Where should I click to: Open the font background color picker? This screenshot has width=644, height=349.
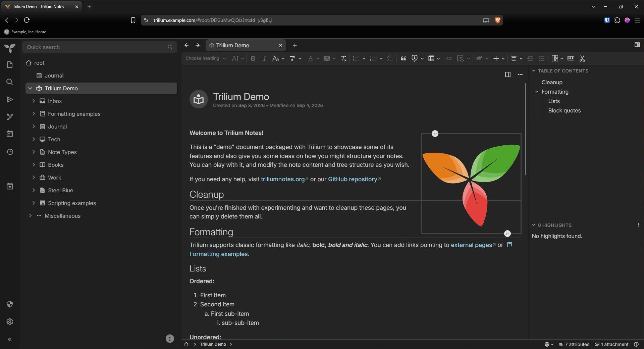point(330,58)
